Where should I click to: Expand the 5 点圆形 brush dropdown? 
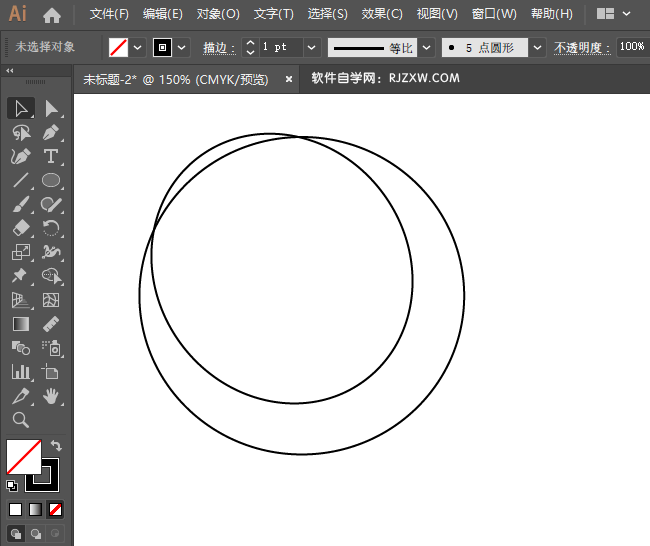(537, 47)
